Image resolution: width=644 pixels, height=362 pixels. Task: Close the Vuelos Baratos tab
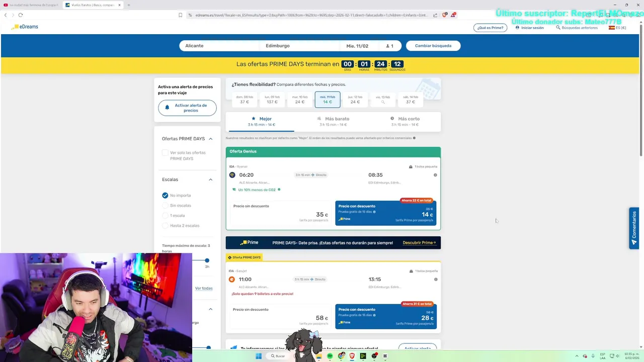point(120,5)
